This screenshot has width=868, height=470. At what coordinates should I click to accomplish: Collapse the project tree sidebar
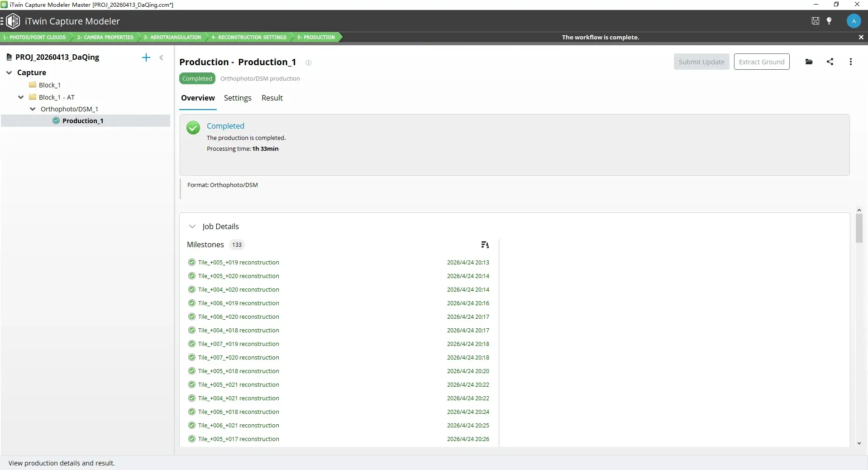tap(161, 58)
